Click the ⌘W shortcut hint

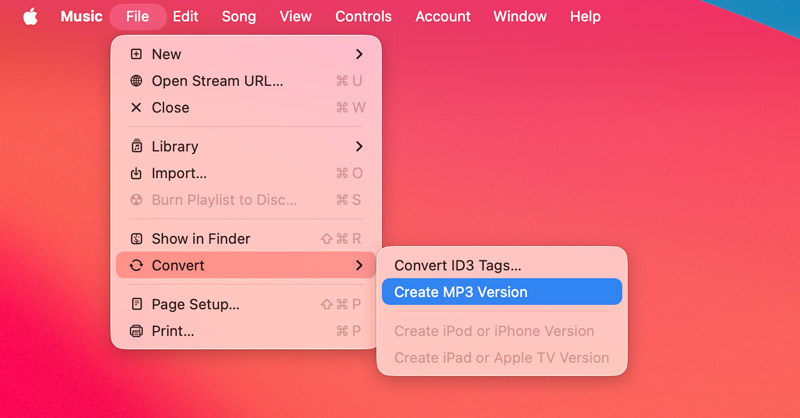click(x=351, y=107)
